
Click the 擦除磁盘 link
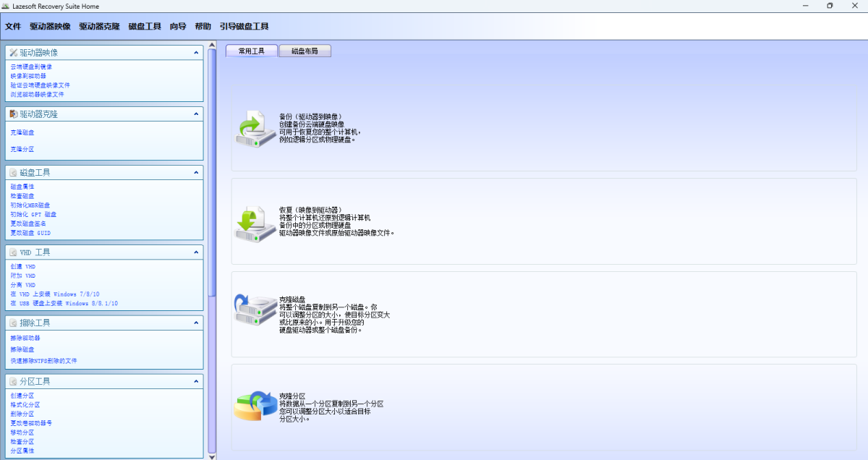point(22,349)
